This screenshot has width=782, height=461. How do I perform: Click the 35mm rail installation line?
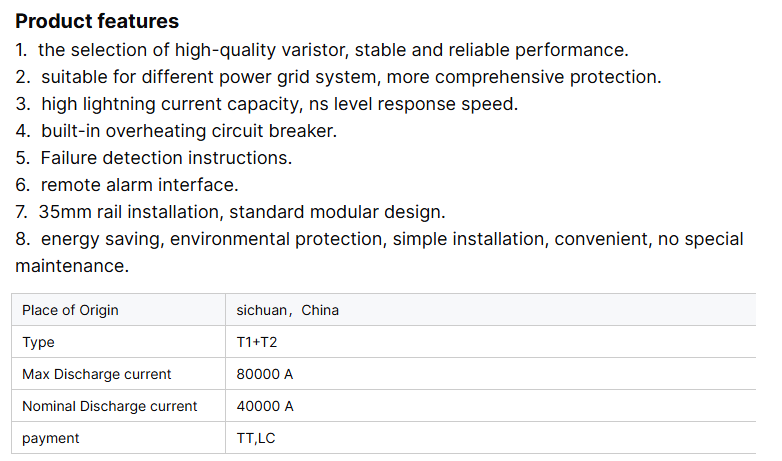tap(230, 212)
